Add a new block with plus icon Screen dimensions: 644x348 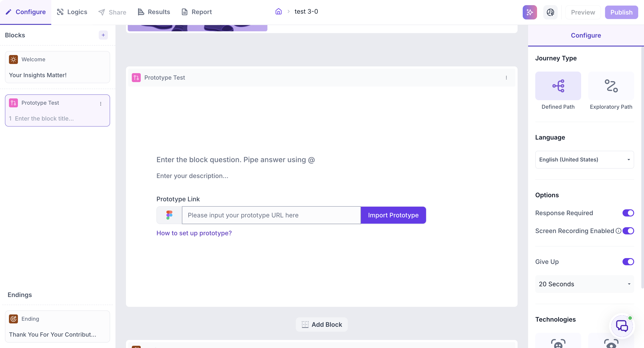[x=103, y=35]
